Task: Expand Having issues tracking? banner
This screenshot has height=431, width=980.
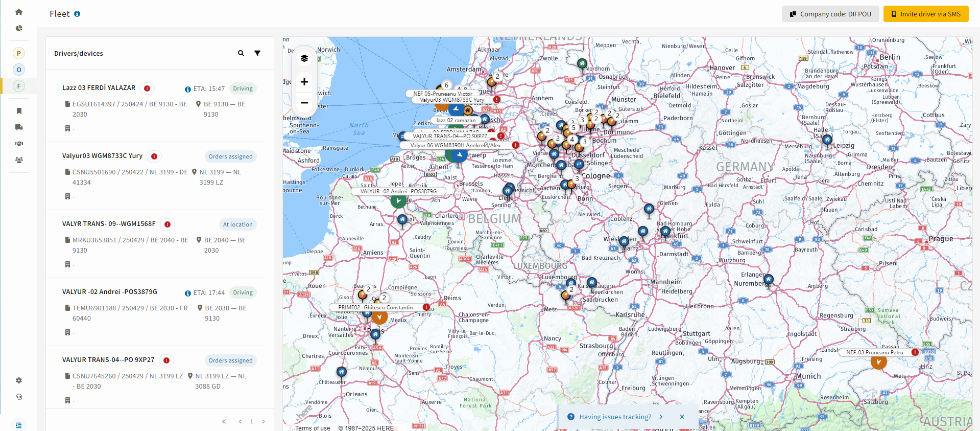Action: click(661, 417)
